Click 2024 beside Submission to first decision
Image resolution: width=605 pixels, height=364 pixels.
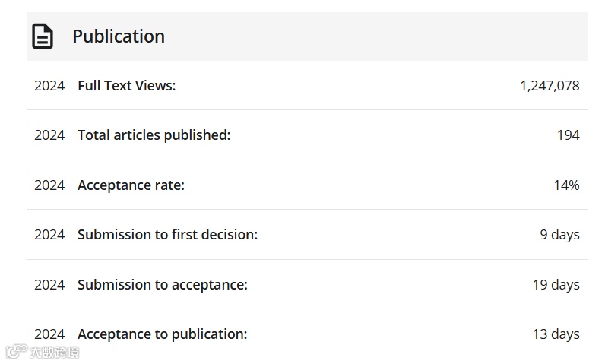click(49, 235)
